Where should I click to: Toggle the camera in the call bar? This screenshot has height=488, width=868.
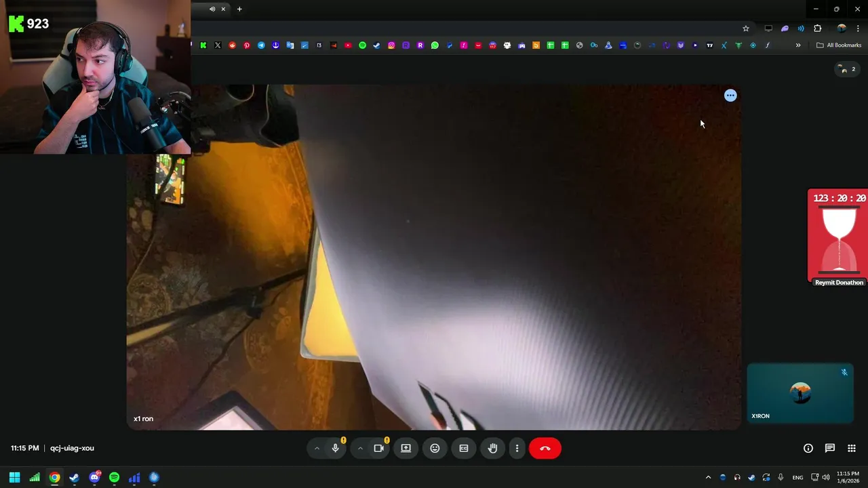tap(379, 448)
